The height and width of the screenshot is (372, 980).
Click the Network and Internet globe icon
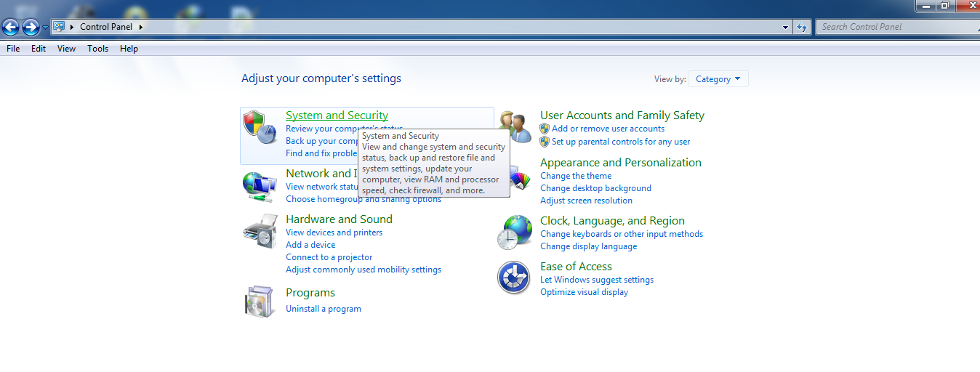pos(260,187)
